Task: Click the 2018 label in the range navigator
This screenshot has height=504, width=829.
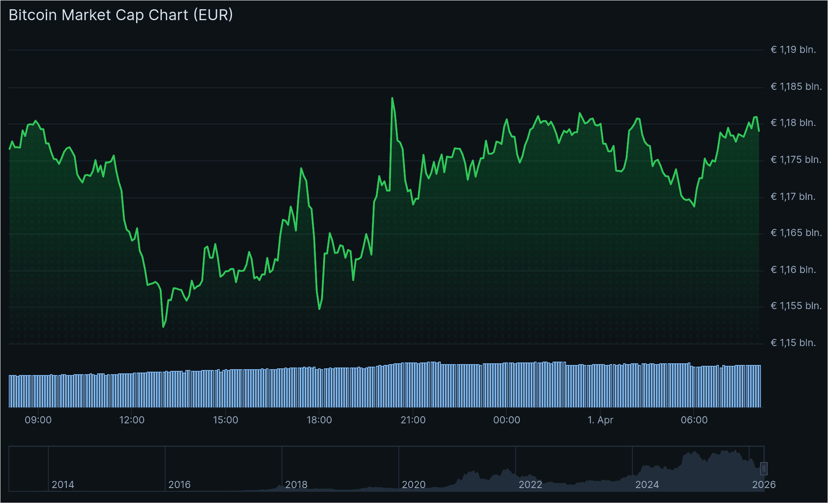Action: (x=297, y=484)
